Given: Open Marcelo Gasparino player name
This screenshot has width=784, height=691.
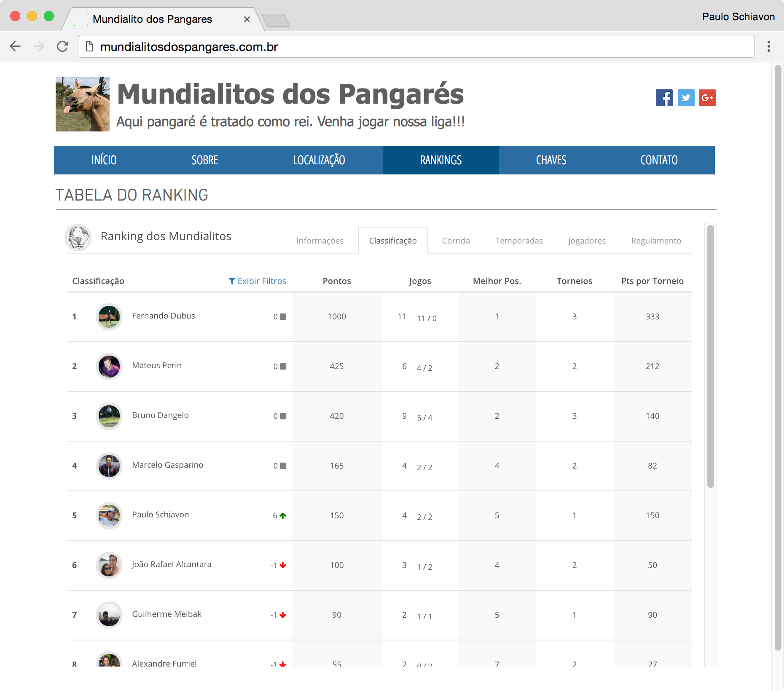Looking at the screenshot, I should click(168, 465).
